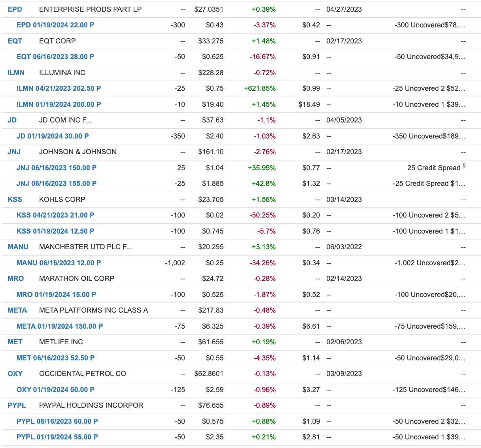Click the '-1,002 Uncovered' cell
481x448 pixels.
point(430,263)
